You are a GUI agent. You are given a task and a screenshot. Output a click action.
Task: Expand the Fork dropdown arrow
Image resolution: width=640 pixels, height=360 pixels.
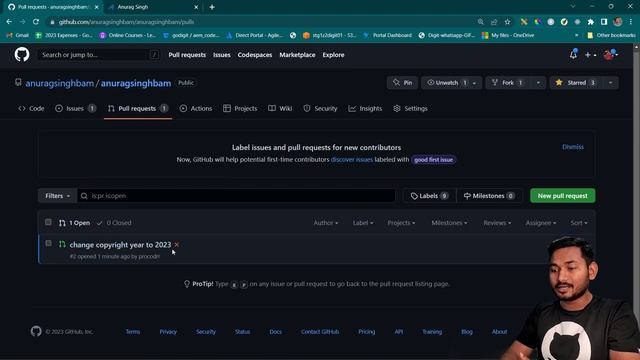(538, 82)
